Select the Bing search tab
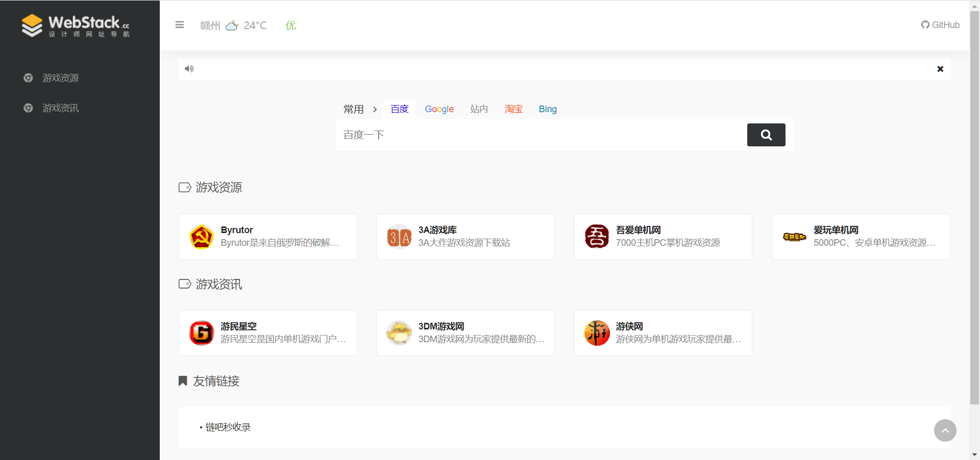Image resolution: width=980 pixels, height=460 pixels. pos(548,109)
